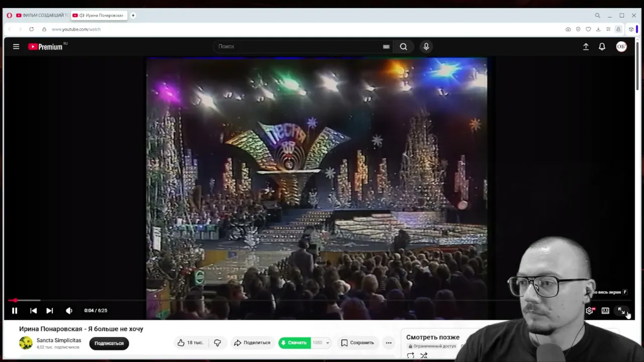
Task: Open more actions three-dot menu
Action: point(388,343)
